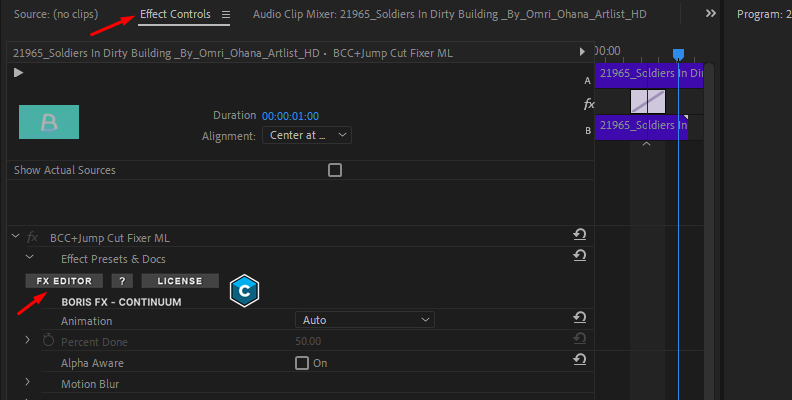The width and height of the screenshot is (792, 400).
Task: Click the show/hide timeline view arrow
Action: [x=582, y=52]
